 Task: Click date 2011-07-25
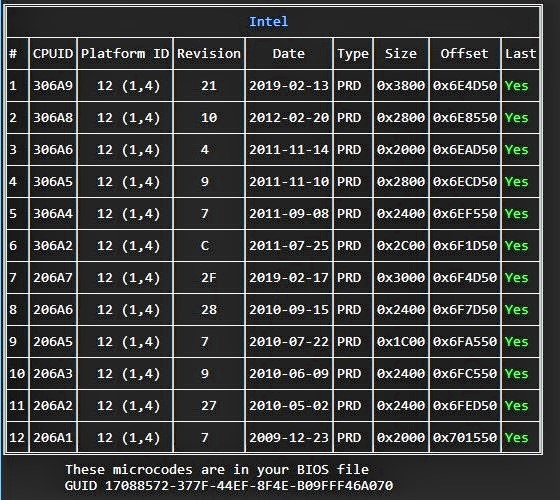point(289,246)
